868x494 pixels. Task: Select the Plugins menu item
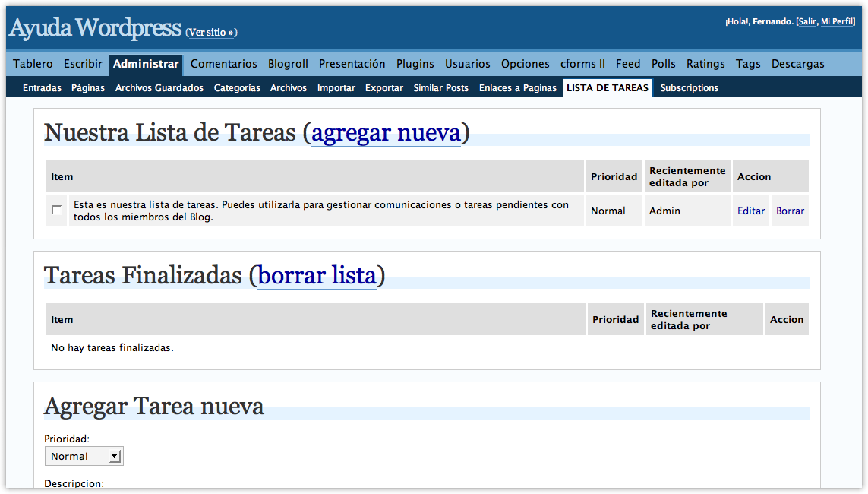pos(415,64)
